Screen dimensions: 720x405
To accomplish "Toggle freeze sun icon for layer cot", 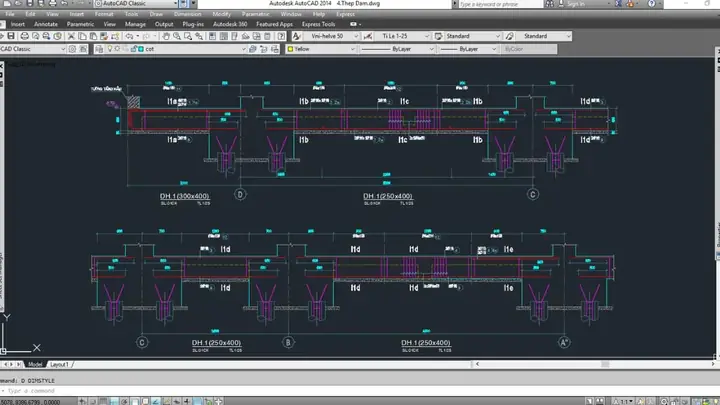I will (x=118, y=49).
